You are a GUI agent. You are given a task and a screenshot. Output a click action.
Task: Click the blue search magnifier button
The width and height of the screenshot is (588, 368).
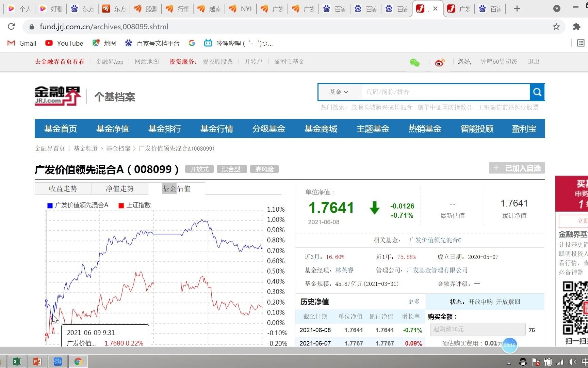point(537,92)
